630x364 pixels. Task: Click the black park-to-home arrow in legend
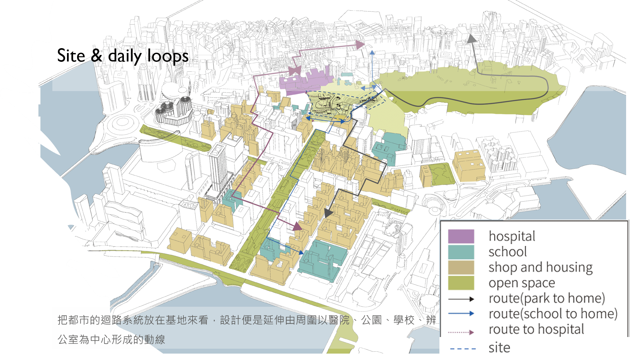pos(461,299)
